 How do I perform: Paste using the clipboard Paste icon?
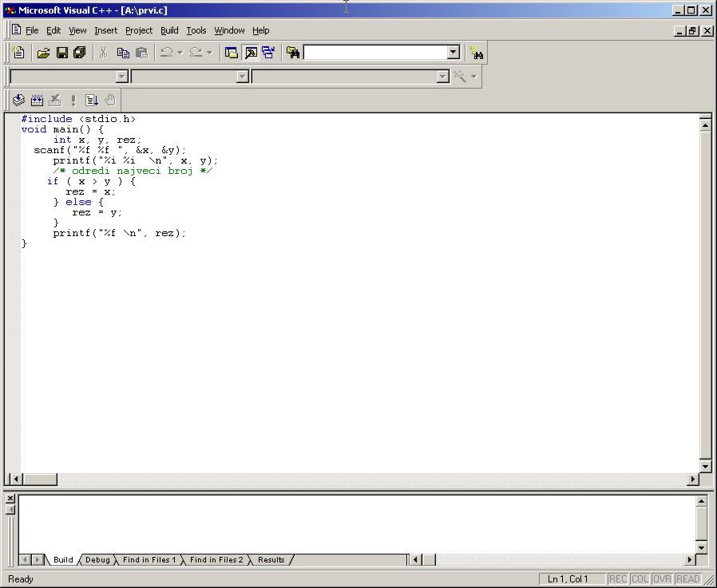142,53
